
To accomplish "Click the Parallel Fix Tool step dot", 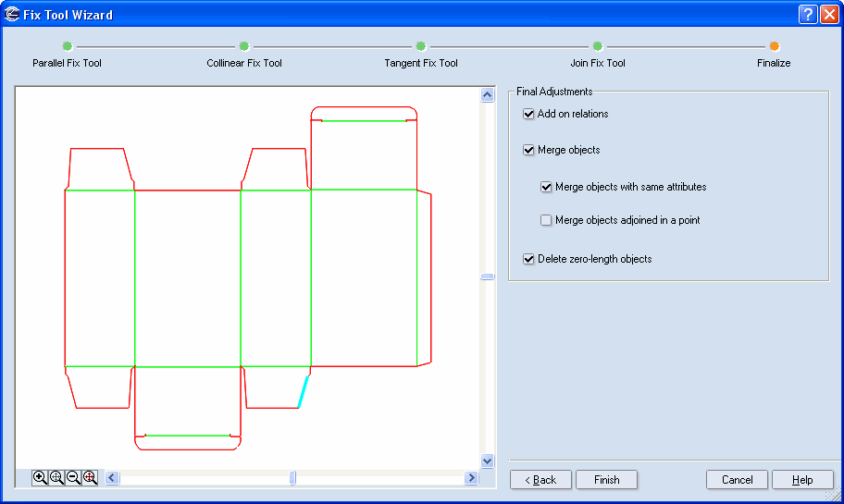I will (67, 46).
